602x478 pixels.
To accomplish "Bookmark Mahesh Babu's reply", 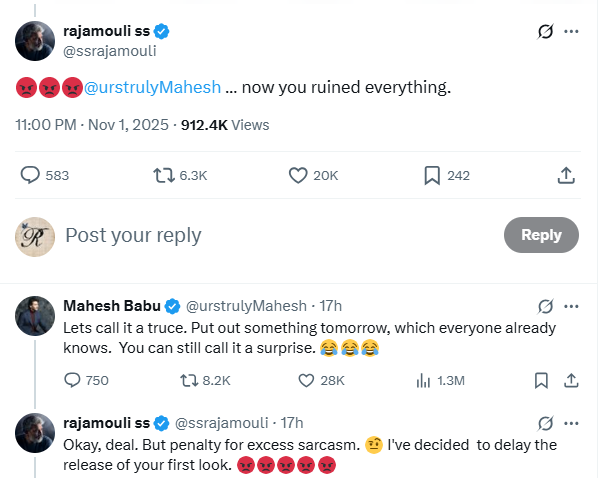I will [541, 380].
